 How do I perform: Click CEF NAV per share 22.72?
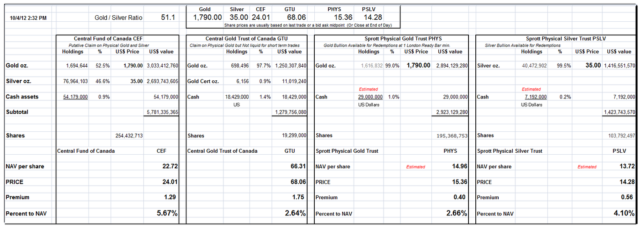[170, 166]
